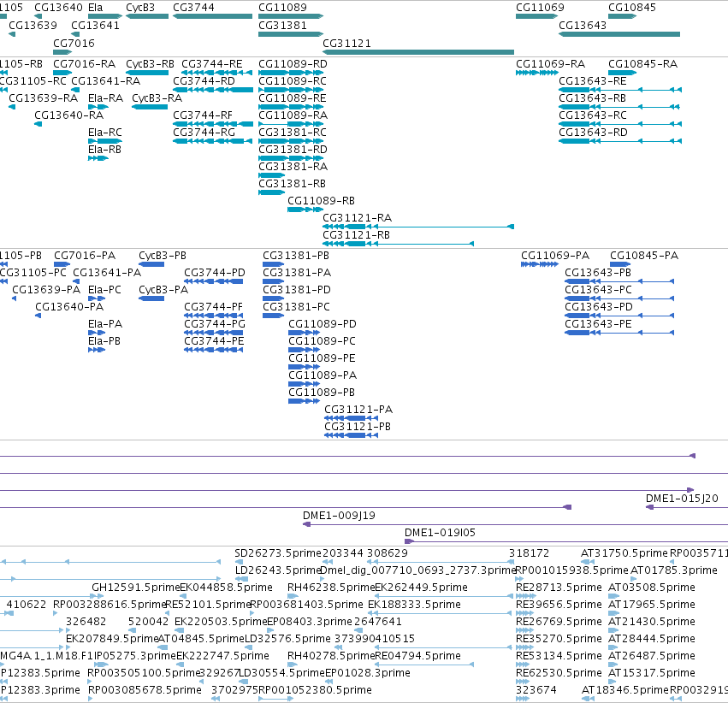Screen dimensions: 728x703
Task: Select transcript CG31381-RC label
Action: pos(293,133)
